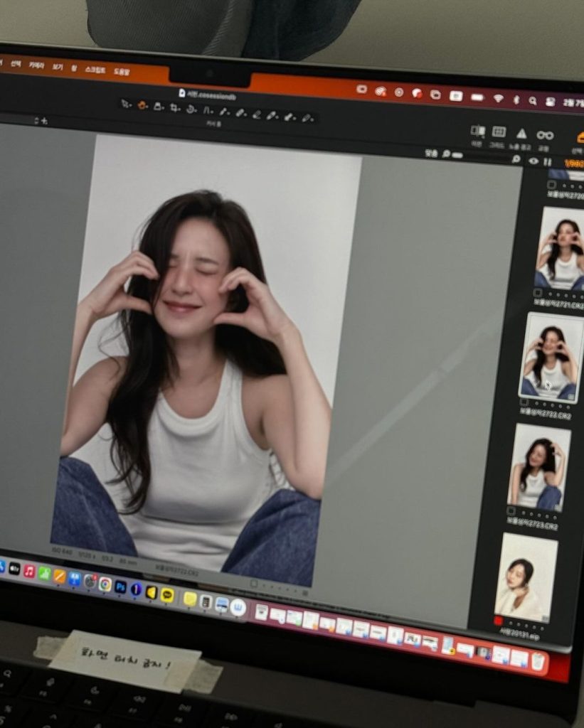Screen dimensions: 584x728
Task: Toggle the eye visibility icon above browser
Action: 533,161
